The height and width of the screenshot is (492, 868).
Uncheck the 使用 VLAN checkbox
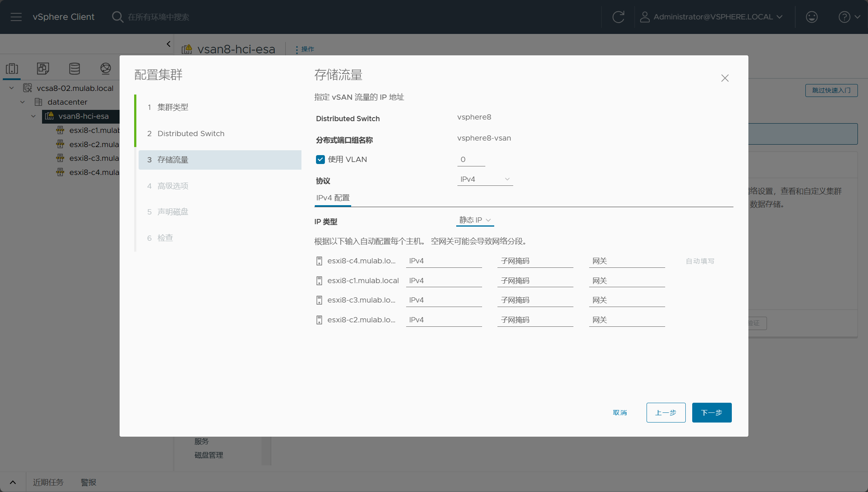tap(320, 160)
